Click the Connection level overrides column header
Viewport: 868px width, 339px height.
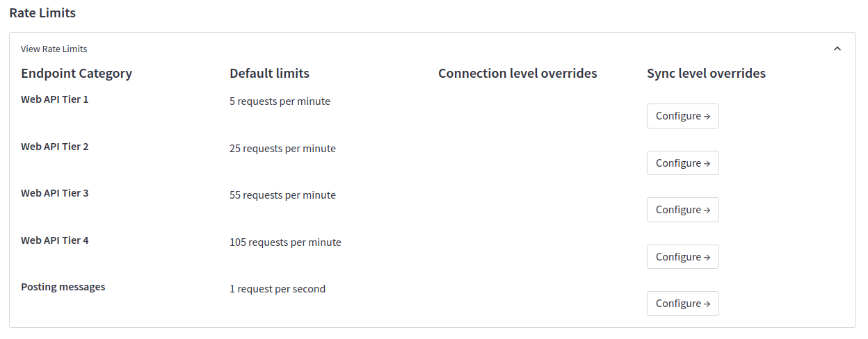tap(517, 74)
